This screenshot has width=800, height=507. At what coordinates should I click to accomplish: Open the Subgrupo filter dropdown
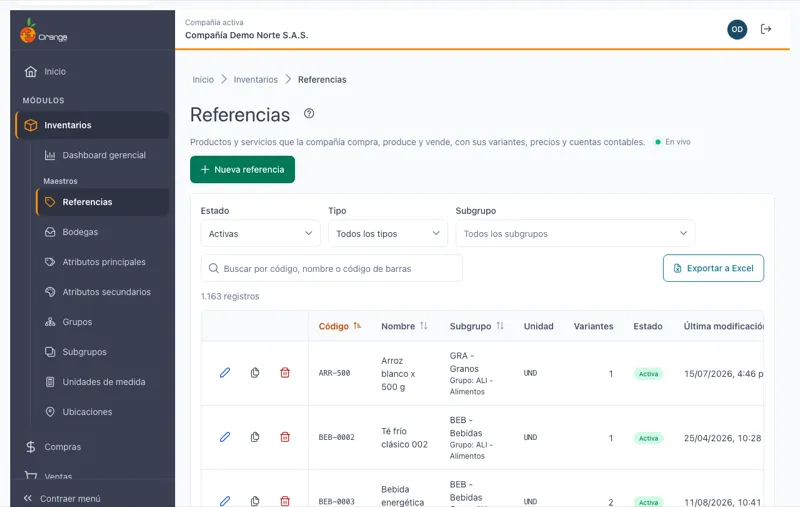pos(575,234)
